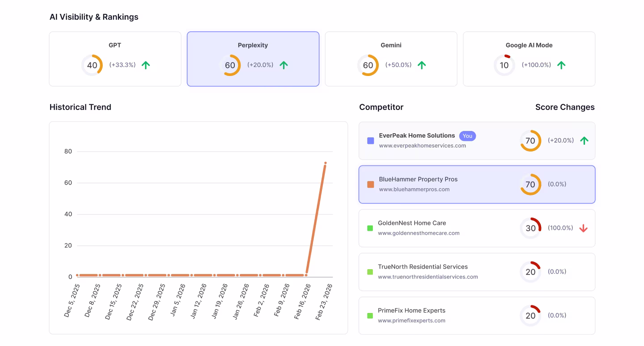Click GoldenNest's green color square

[370, 228]
